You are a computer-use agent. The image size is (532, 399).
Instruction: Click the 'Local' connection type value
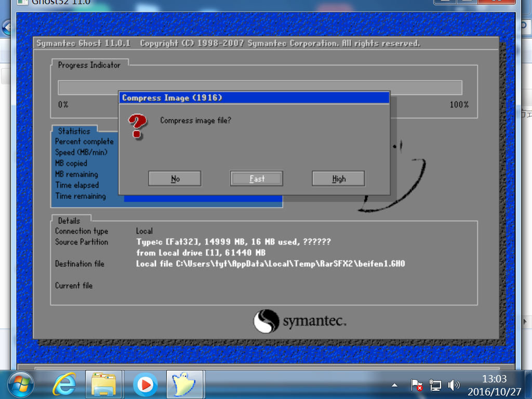pos(144,231)
